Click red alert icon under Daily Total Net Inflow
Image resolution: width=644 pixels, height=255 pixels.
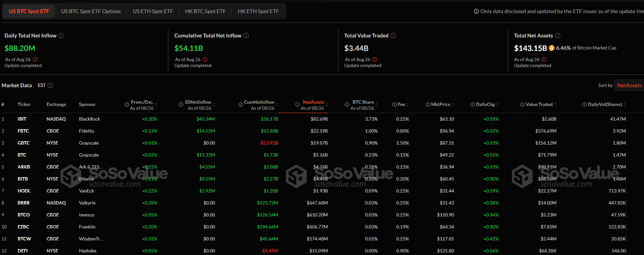point(35,60)
